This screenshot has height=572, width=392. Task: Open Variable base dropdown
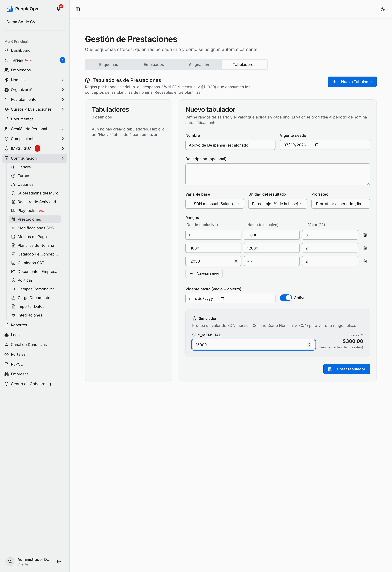point(215,204)
